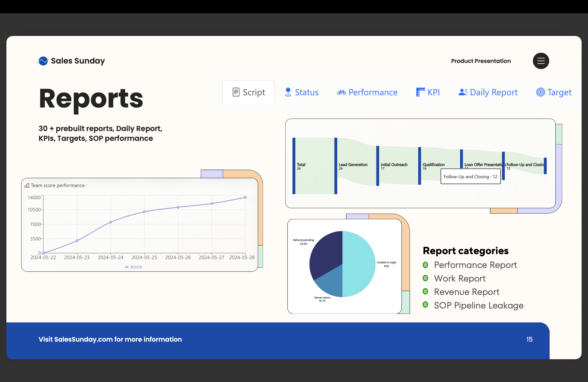Switch to the Status tab
The image size is (588, 382).
pos(302,92)
